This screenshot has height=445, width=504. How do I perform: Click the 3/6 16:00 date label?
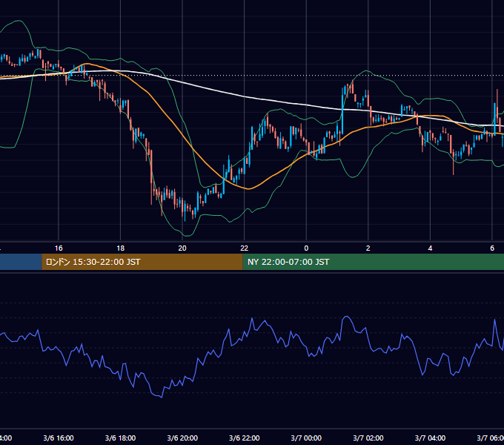pos(59,438)
